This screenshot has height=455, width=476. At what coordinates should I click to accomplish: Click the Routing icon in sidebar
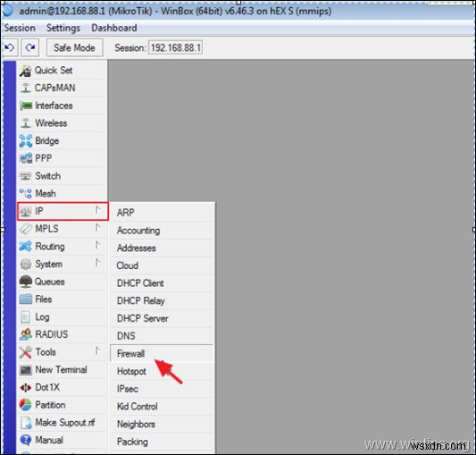point(26,246)
